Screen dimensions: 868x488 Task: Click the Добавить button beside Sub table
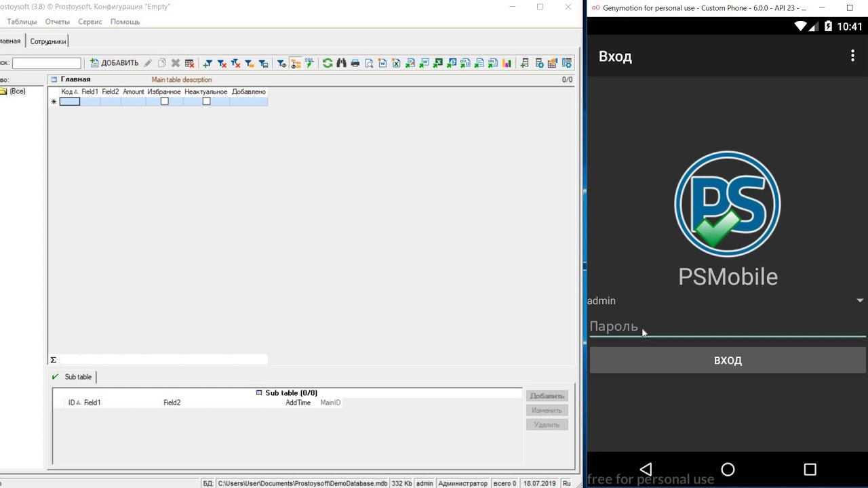pyautogui.click(x=547, y=396)
